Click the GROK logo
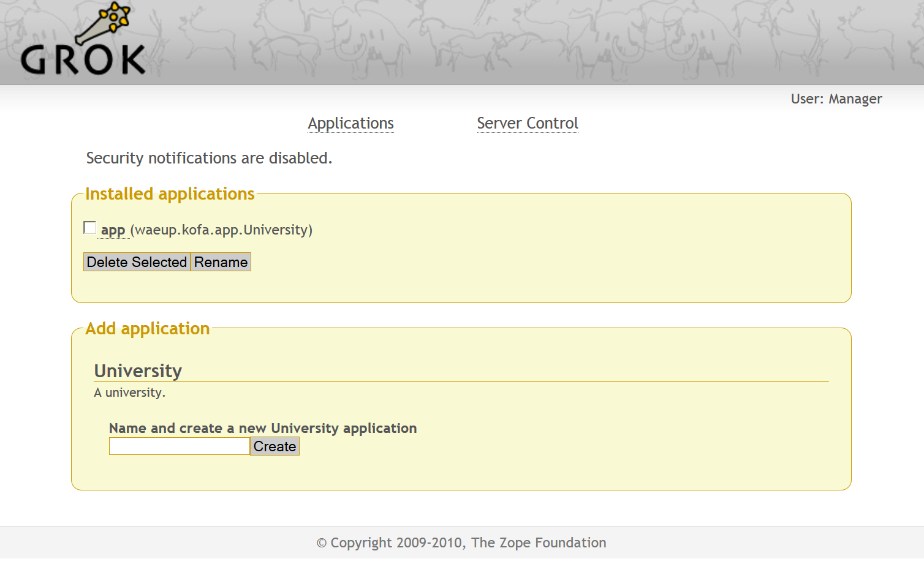The width and height of the screenshot is (924, 578). coord(83,39)
